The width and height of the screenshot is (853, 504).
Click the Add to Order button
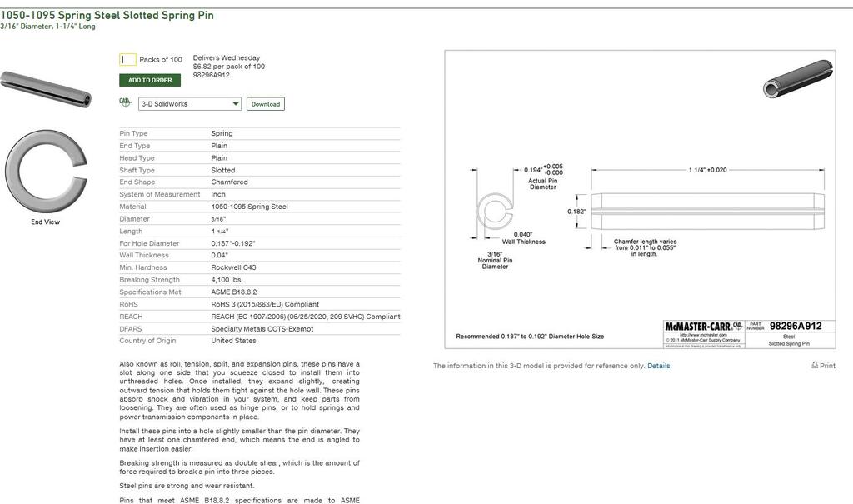pos(150,80)
